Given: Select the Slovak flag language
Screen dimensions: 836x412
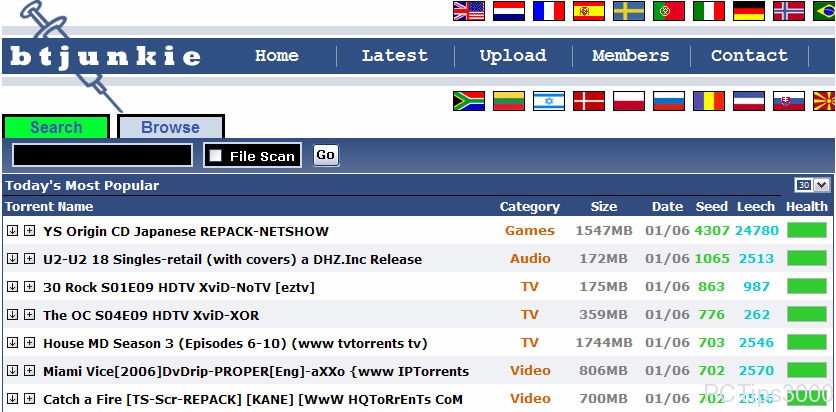Looking at the screenshot, I should coord(789,101).
